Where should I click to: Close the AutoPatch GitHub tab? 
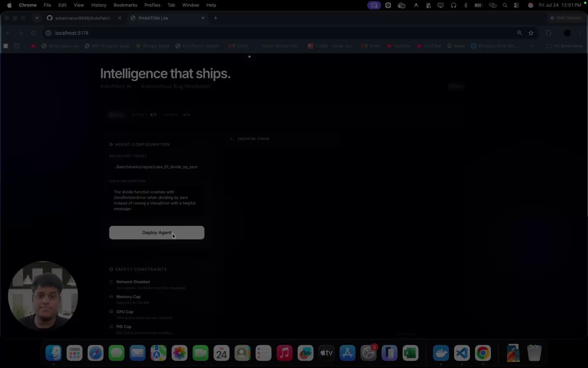click(x=119, y=18)
